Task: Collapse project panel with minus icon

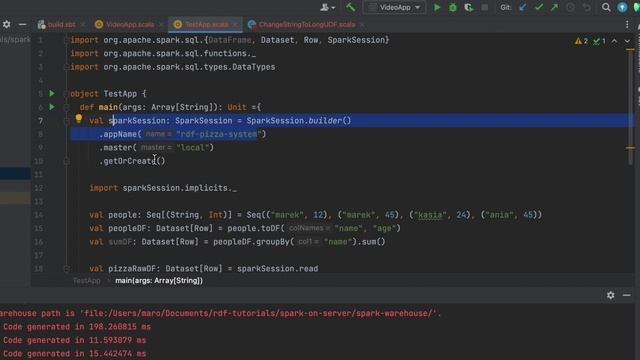Action: pos(22,24)
